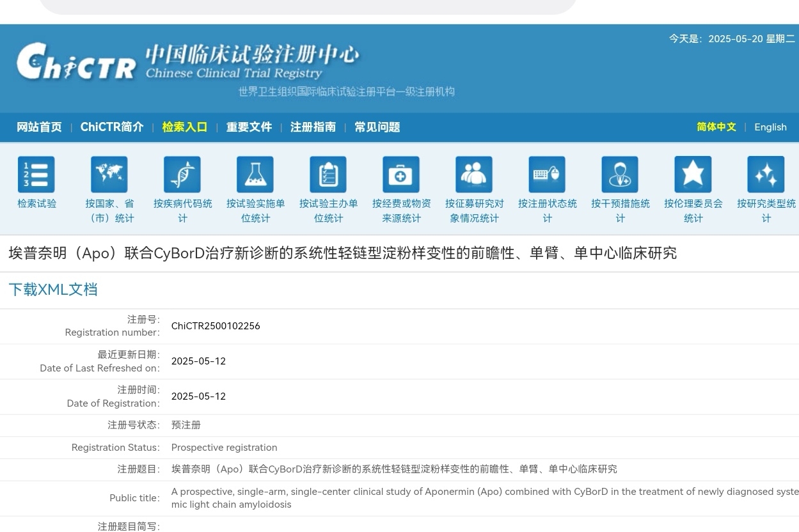Click the 按试验实施单位统计 label
799x532 pixels.
click(255, 210)
